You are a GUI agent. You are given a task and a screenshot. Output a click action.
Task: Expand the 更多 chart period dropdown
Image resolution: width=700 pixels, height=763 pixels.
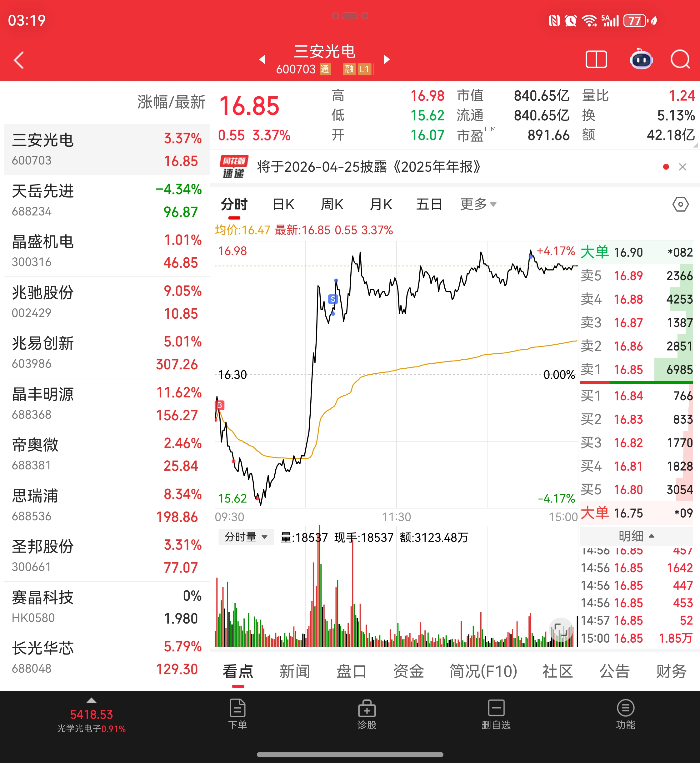click(x=478, y=204)
